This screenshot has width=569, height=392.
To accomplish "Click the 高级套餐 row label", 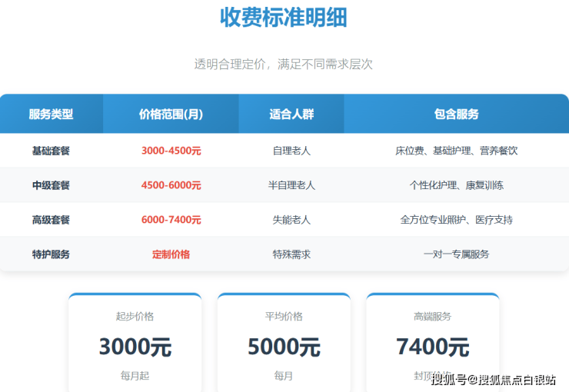I will [51, 220].
